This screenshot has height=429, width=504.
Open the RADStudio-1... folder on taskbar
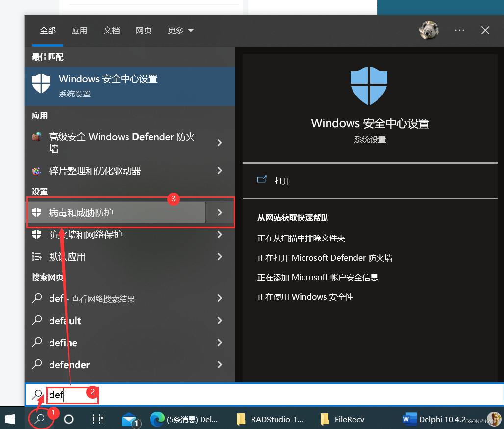coord(270,419)
